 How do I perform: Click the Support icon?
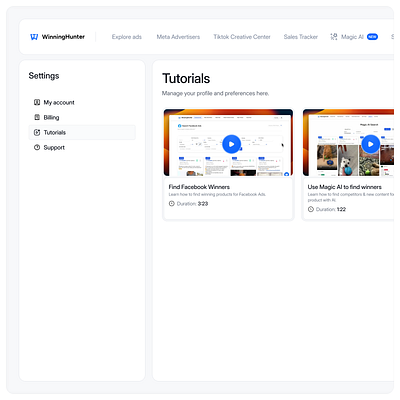37,147
